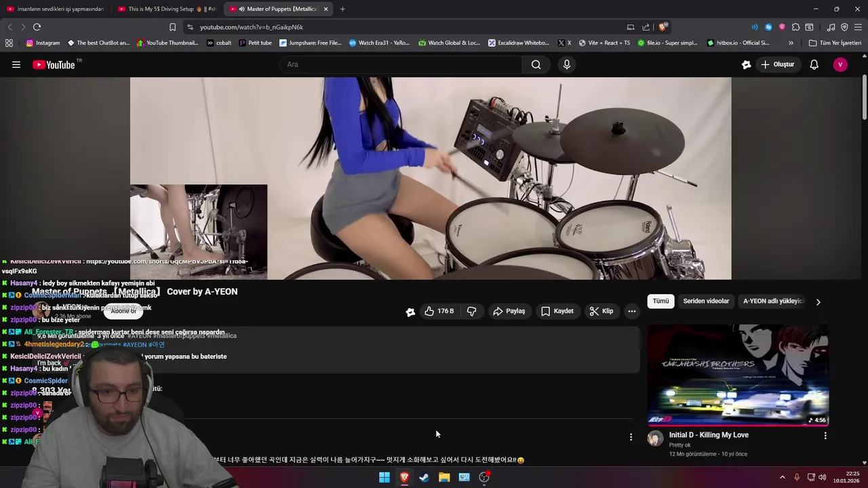
Task: Open Brave browser from the taskbar
Action: click(x=404, y=477)
